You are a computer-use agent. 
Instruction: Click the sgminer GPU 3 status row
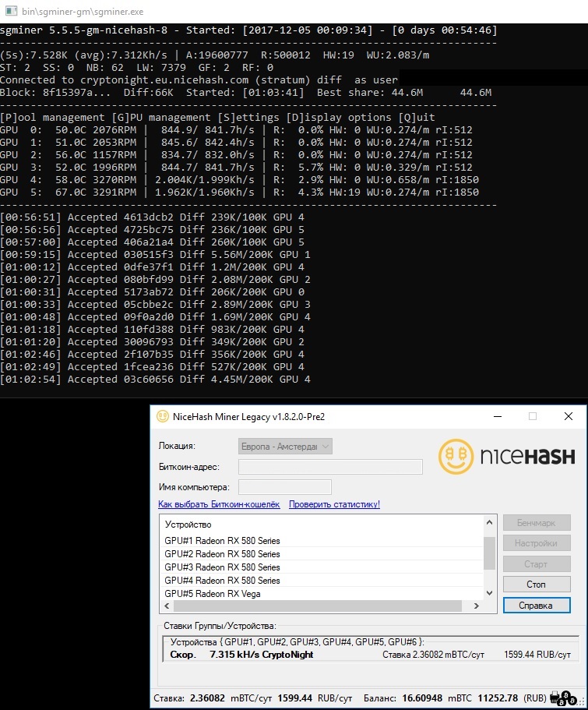tap(236, 167)
